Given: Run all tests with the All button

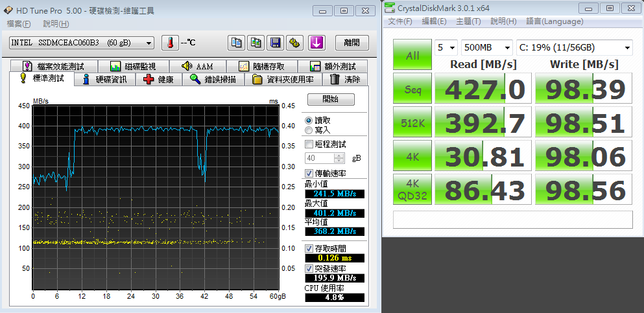Looking at the screenshot, I should [x=412, y=56].
